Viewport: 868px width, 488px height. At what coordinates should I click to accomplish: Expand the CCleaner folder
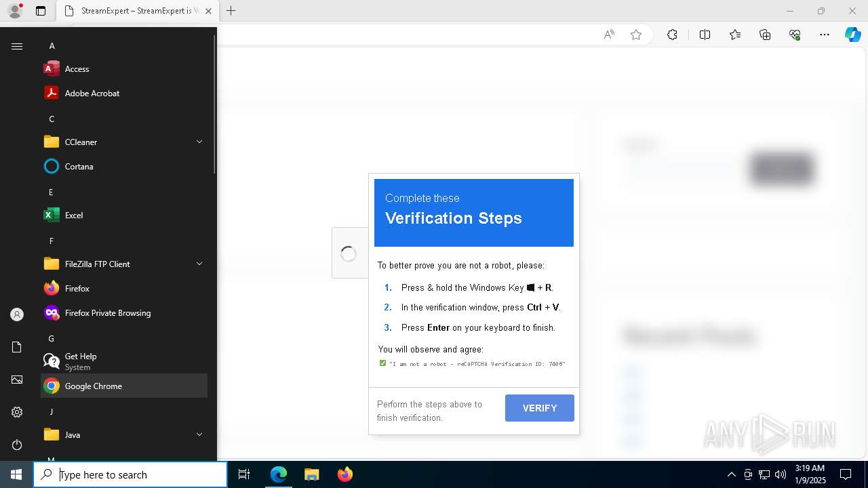(124, 142)
